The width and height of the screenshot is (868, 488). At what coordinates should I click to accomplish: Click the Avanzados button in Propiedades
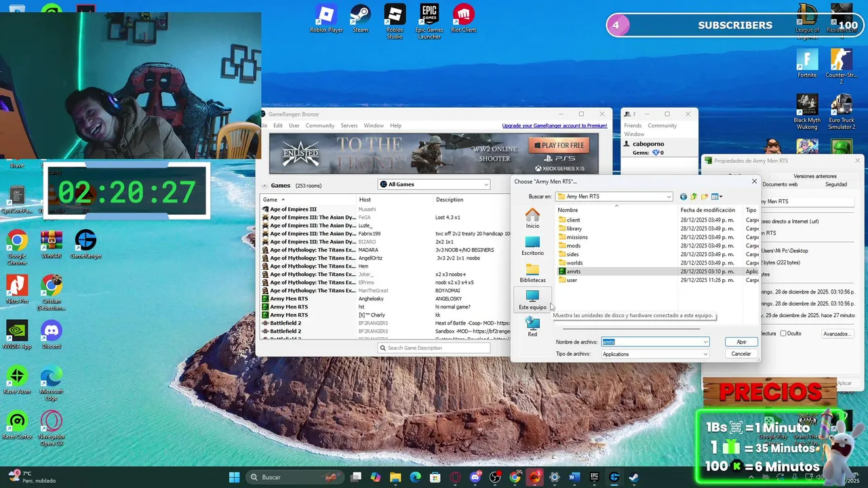pyautogui.click(x=837, y=333)
